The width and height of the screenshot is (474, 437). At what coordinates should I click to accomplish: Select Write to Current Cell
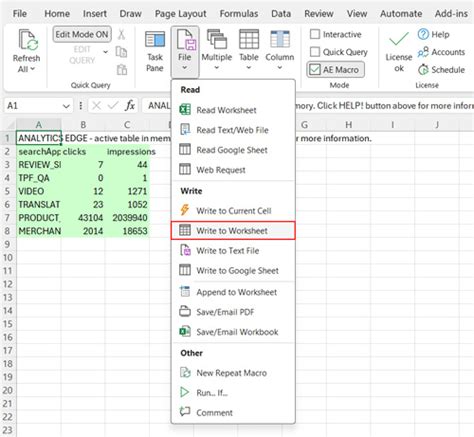coord(233,211)
